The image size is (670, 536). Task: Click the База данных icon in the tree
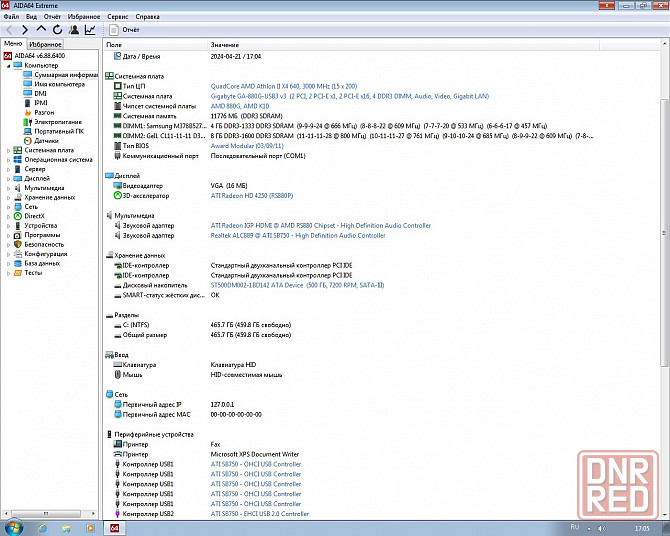point(18,263)
